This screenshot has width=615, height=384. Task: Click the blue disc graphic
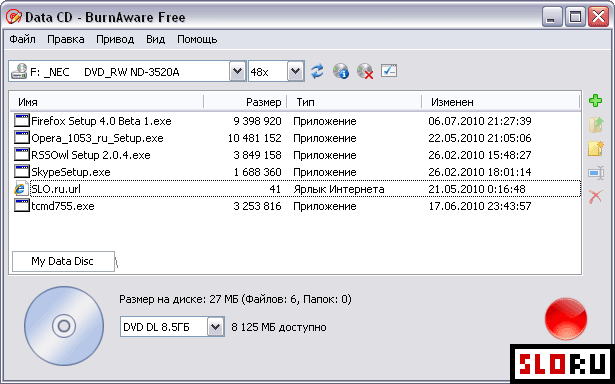[64, 326]
